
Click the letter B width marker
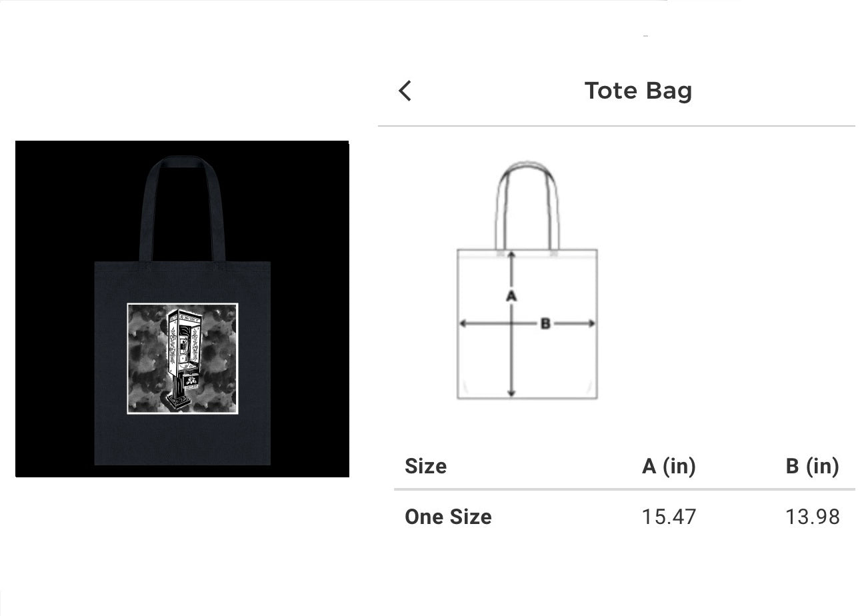tap(545, 324)
